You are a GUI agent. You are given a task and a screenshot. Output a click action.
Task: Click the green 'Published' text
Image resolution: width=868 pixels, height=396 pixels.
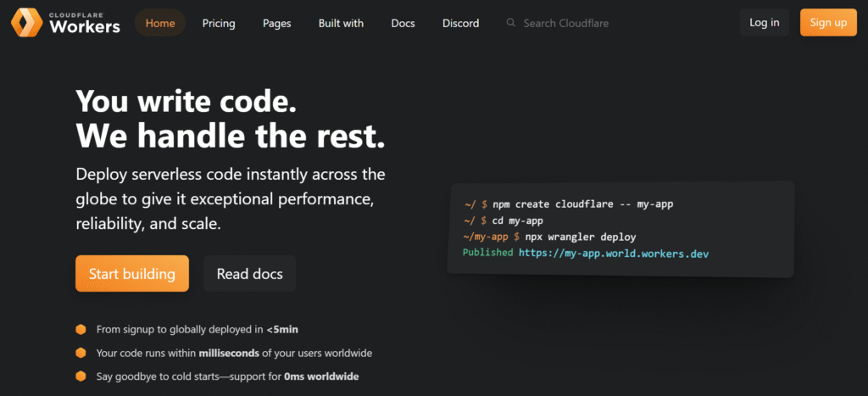[x=487, y=253]
